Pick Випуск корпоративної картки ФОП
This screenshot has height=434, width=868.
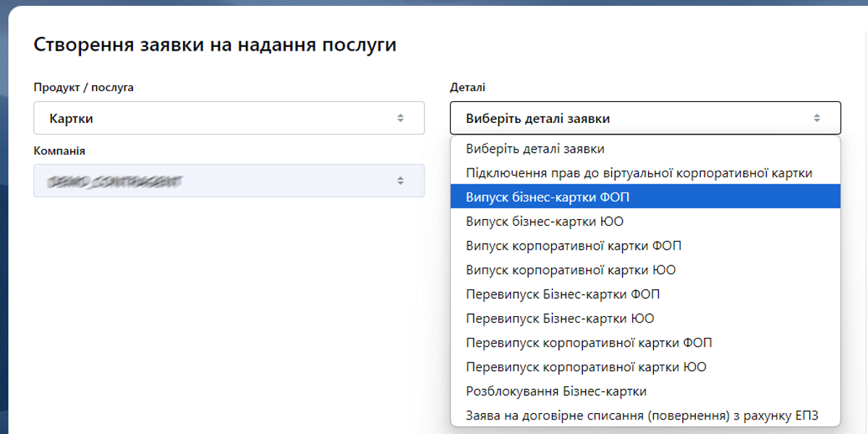click(645, 246)
